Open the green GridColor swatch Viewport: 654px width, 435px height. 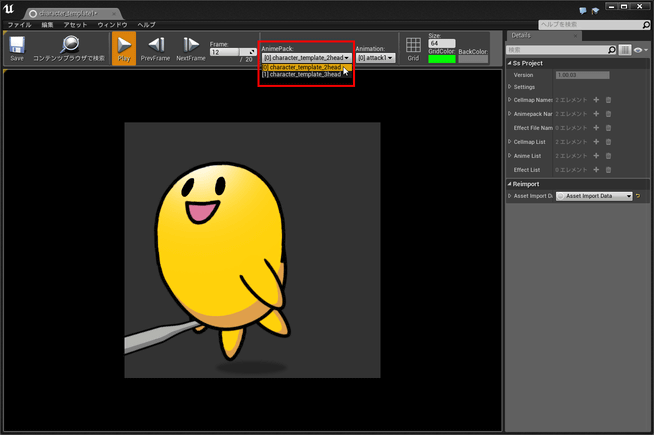442,59
